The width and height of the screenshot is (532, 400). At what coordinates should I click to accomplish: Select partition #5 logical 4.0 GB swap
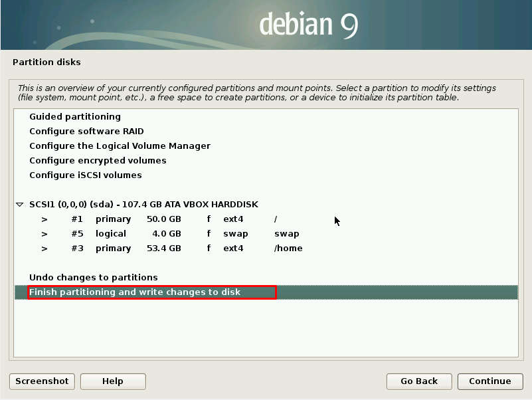tap(266, 234)
